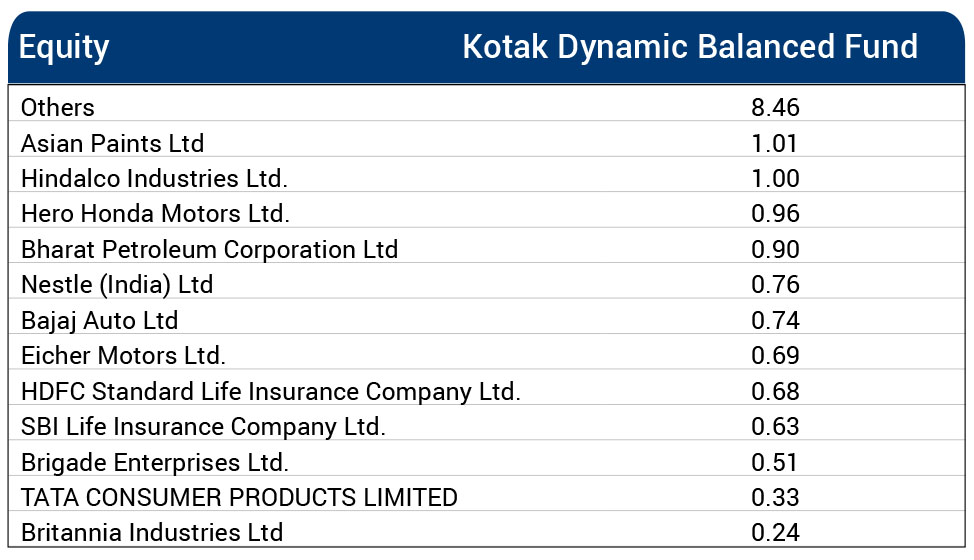
Task: Select Eicher Motors Ltd. row
Action: tap(123, 355)
